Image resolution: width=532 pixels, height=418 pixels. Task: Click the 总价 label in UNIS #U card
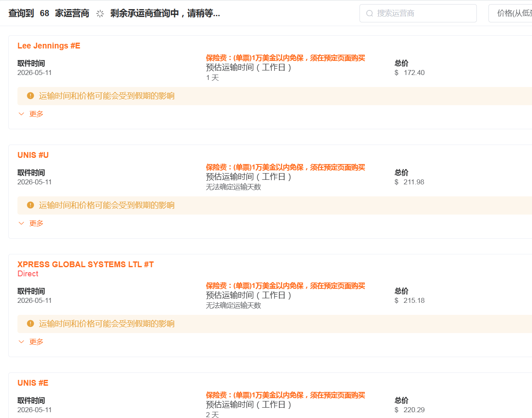(x=401, y=173)
